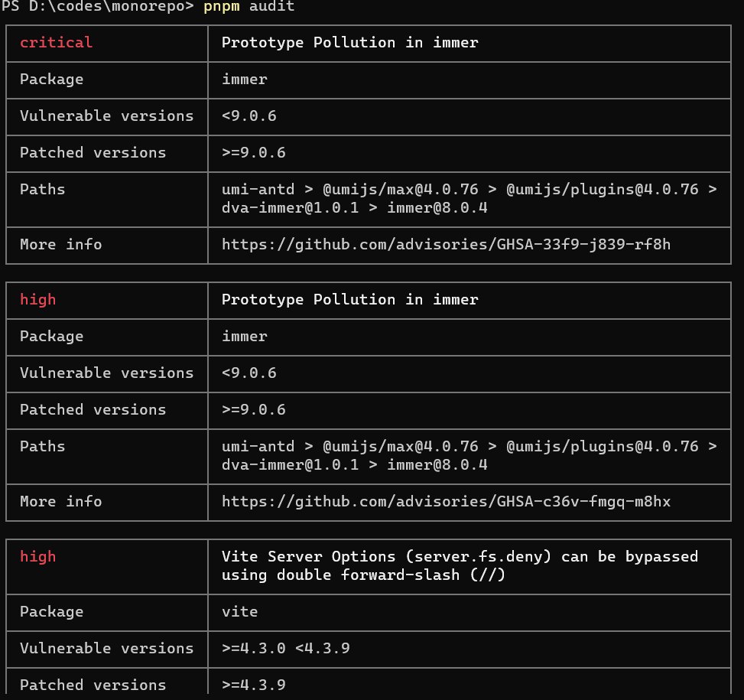Click 'Paths' label in second table

pyautogui.click(x=42, y=447)
